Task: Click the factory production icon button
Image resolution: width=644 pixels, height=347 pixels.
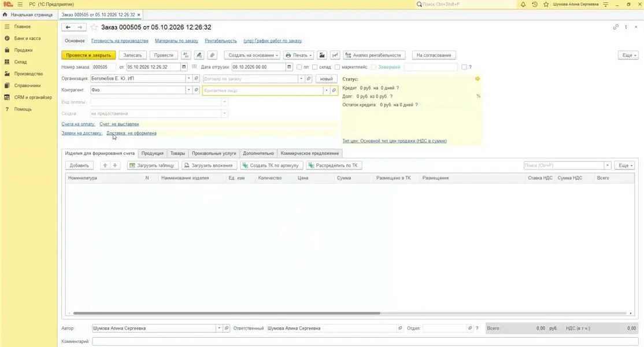Action: click(322, 55)
